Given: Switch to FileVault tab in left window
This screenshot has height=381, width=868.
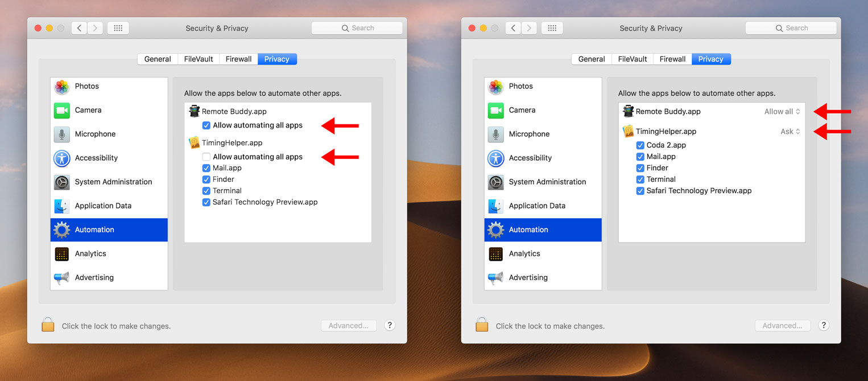Looking at the screenshot, I should pyautogui.click(x=199, y=59).
